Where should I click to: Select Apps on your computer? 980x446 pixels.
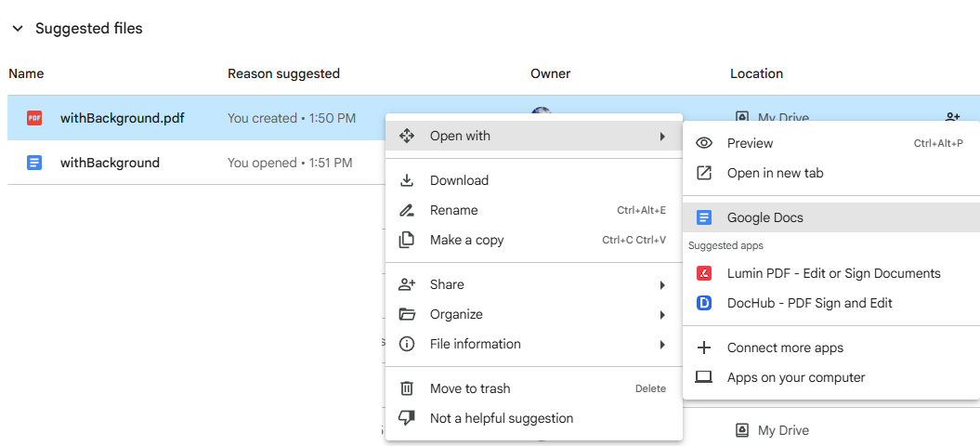831,377
